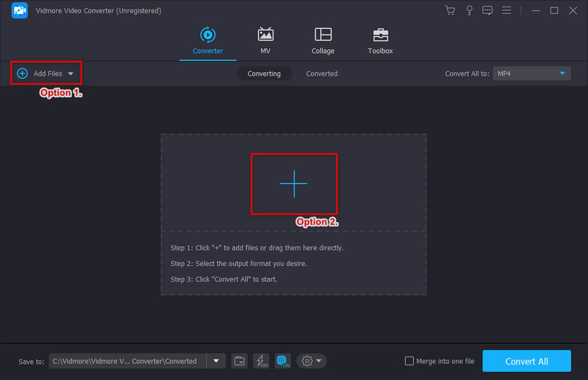The width and height of the screenshot is (588, 380).
Task: Expand the Add Files dropdown arrow
Action: [71, 74]
